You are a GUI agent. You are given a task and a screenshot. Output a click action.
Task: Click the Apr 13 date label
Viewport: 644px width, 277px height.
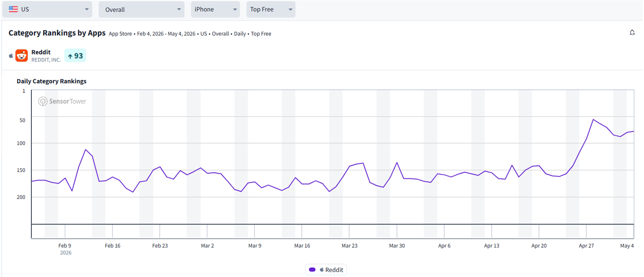492,246
